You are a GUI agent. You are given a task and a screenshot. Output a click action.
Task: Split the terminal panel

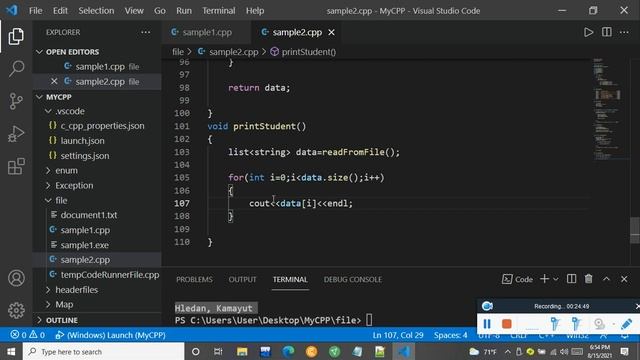(571, 279)
